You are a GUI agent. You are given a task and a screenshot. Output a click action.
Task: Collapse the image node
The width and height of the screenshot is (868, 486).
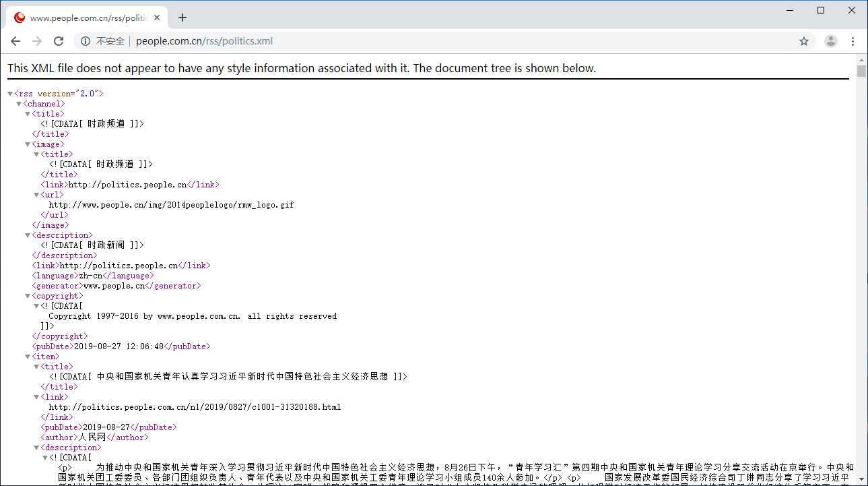28,144
